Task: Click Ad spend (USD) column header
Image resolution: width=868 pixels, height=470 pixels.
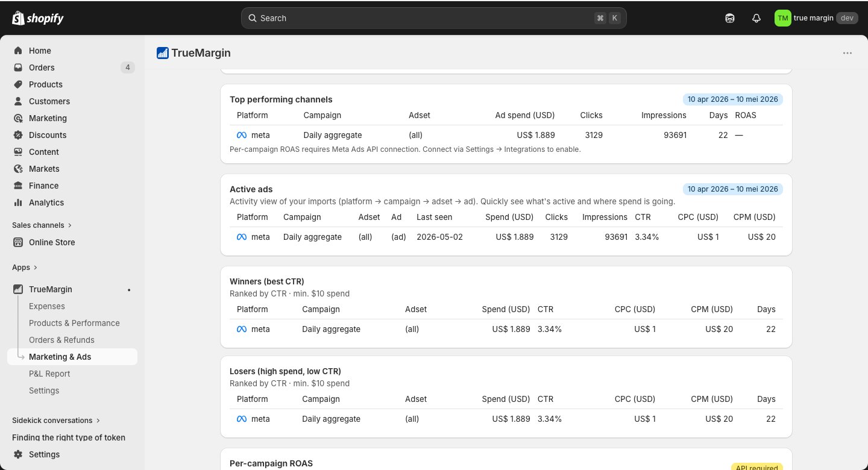Action: point(525,115)
